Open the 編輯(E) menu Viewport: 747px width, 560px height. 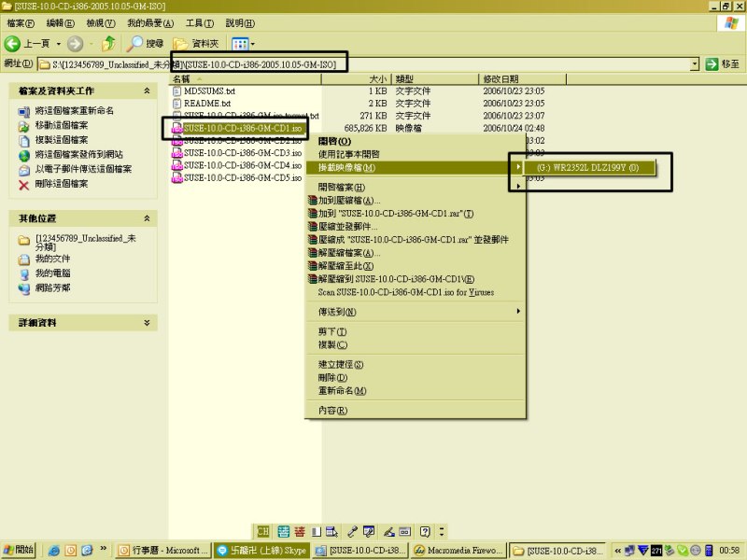pos(61,23)
